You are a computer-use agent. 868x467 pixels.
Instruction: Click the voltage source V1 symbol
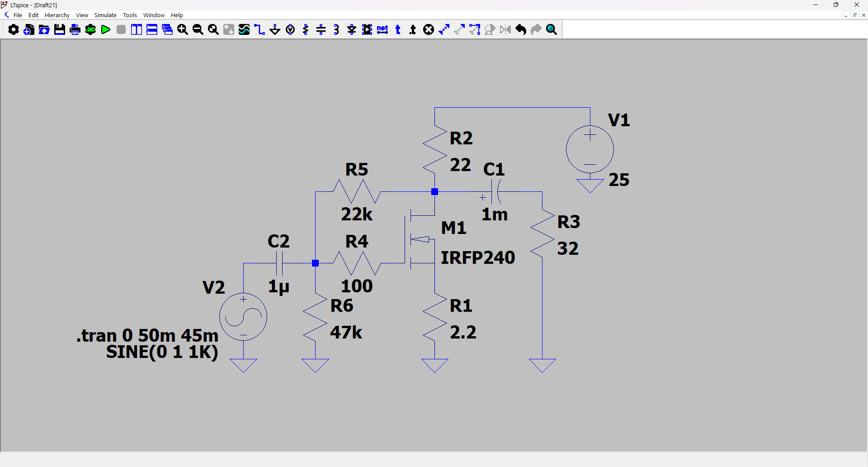590,149
